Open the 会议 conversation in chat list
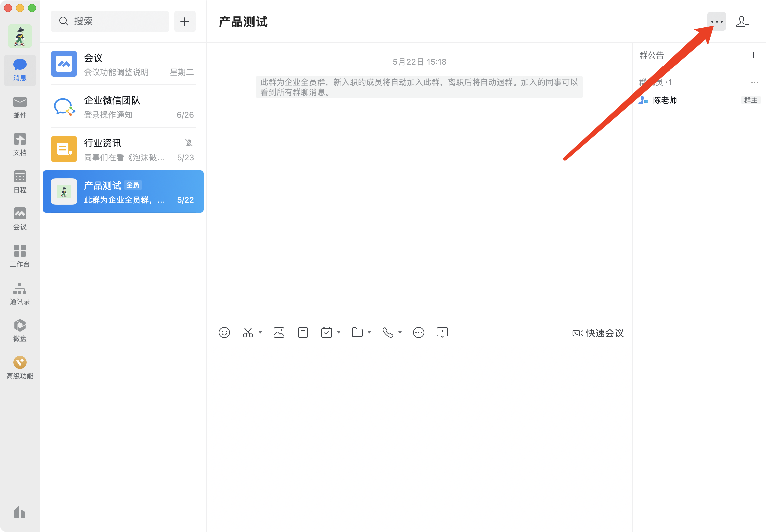766x532 pixels. (123, 64)
